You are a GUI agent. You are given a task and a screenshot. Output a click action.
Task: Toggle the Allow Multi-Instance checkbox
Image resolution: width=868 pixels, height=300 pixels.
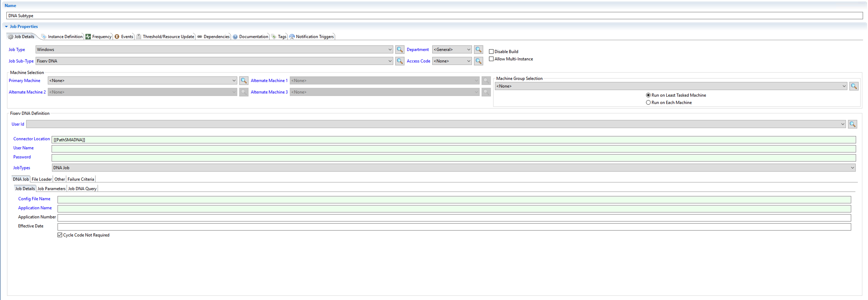[x=491, y=59]
